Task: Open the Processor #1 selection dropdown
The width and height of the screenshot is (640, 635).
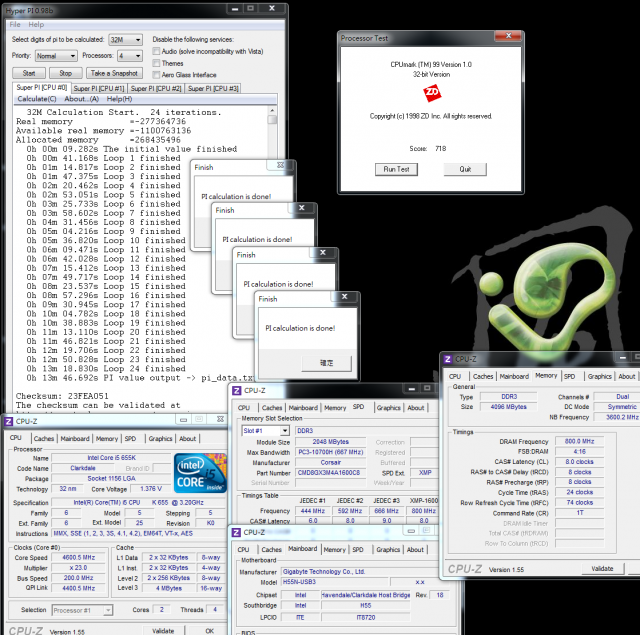Action: coord(82,610)
